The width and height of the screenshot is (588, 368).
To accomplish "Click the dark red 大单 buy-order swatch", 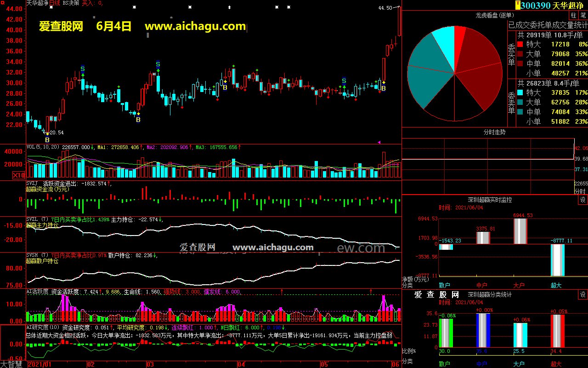I will pos(520,54).
